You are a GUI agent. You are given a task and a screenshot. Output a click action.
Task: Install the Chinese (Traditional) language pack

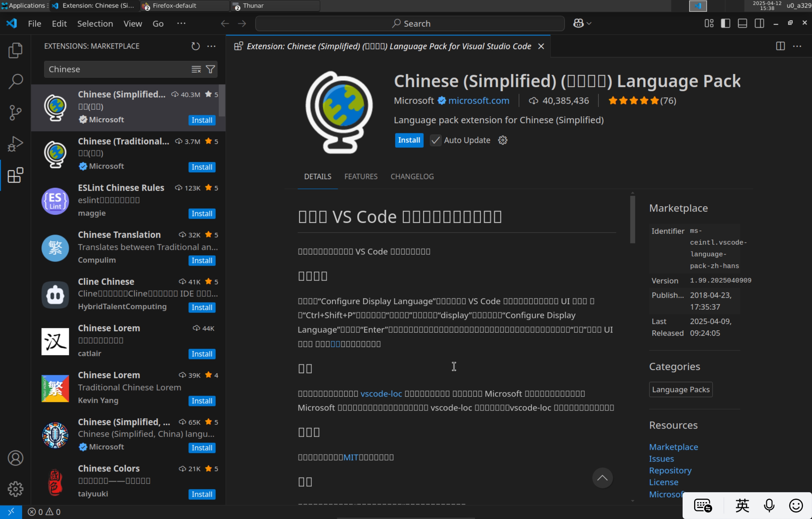[202, 167]
